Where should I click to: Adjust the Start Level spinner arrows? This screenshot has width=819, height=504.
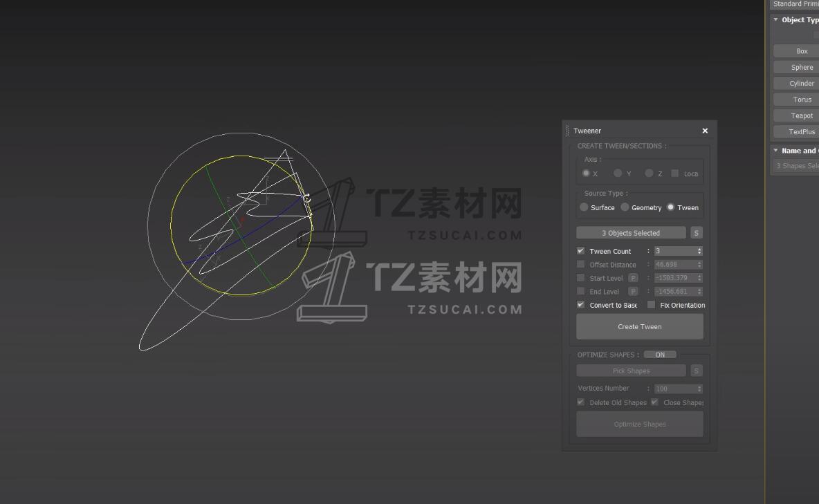point(699,278)
